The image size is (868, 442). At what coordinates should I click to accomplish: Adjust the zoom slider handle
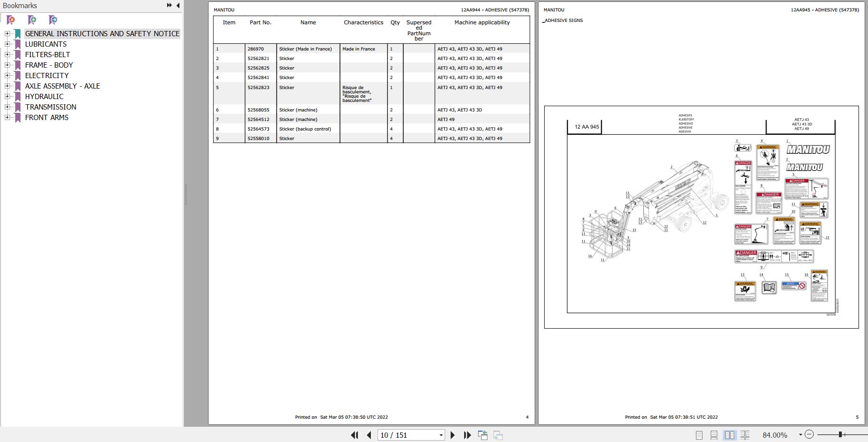tap(841, 434)
